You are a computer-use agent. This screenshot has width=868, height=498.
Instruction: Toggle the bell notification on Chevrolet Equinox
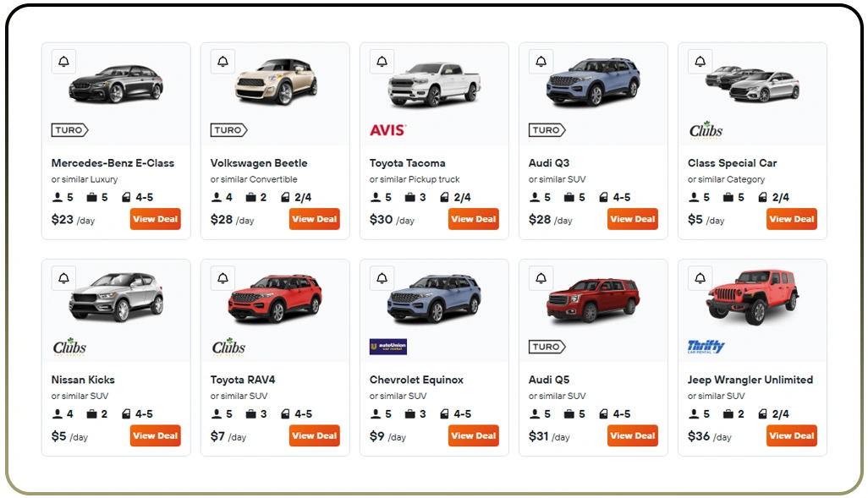tap(381, 277)
